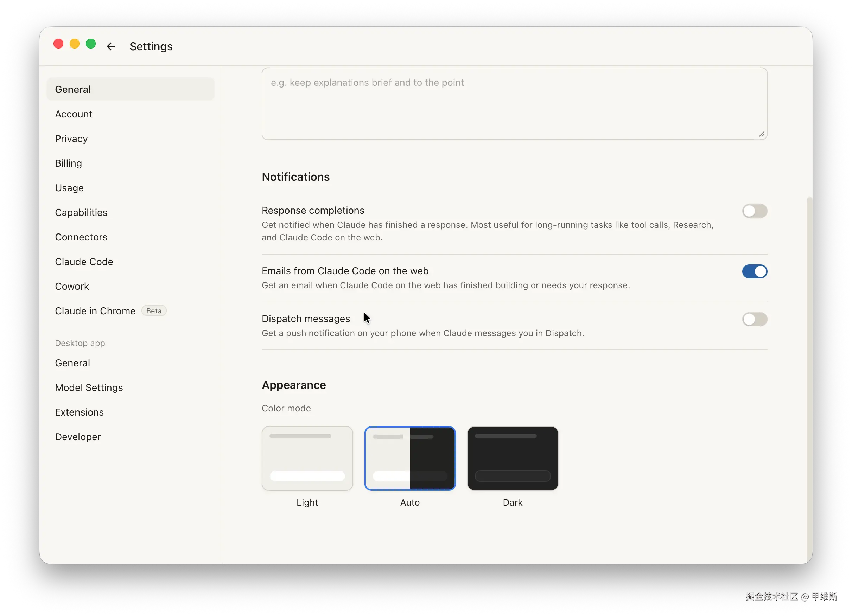Open the Billing page in the sidebar
Viewport: 852px width, 616px height.
click(x=68, y=163)
